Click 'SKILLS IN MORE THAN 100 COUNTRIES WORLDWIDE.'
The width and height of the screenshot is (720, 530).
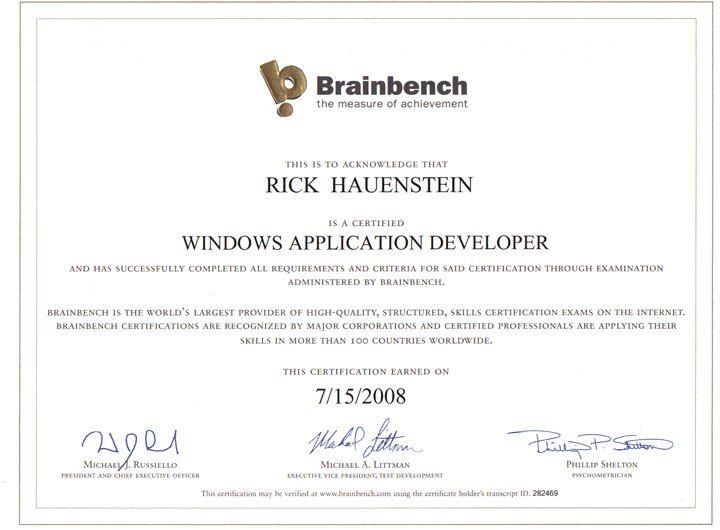[x=366, y=341]
